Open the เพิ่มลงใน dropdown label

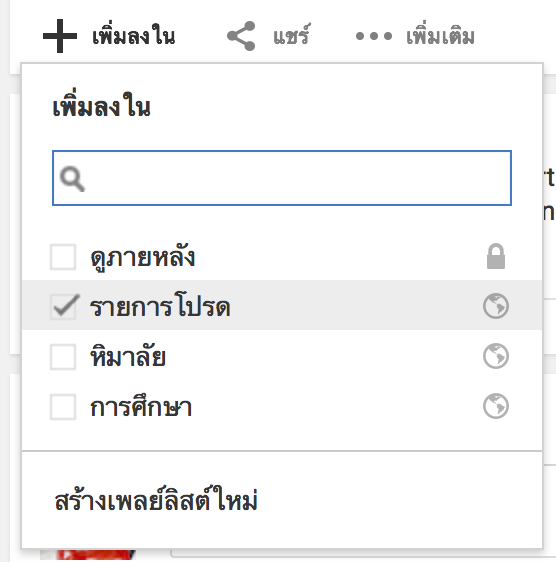coord(134,36)
